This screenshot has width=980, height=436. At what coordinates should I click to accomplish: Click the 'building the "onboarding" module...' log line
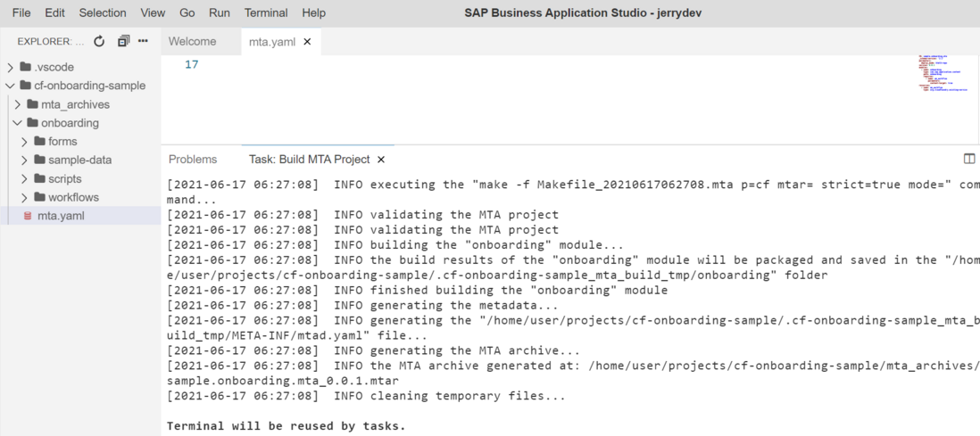(395, 245)
